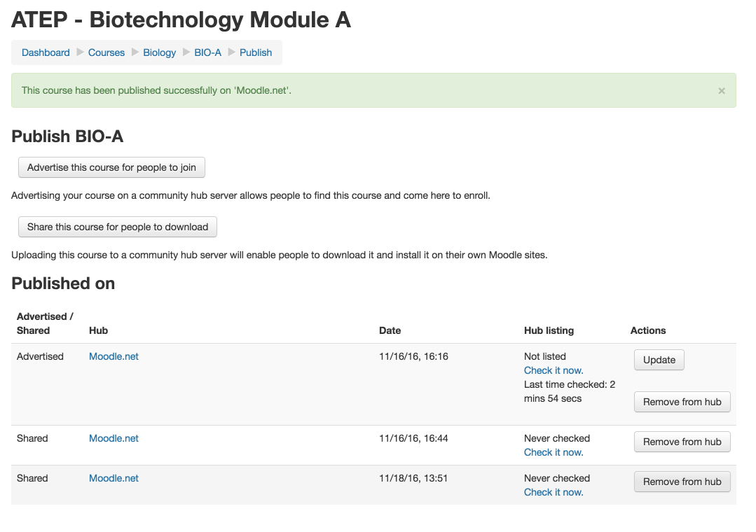The width and height of the screenshot is (756, 532).
Task: Check hub listing now for Advertised row
Action: point(554,370)
